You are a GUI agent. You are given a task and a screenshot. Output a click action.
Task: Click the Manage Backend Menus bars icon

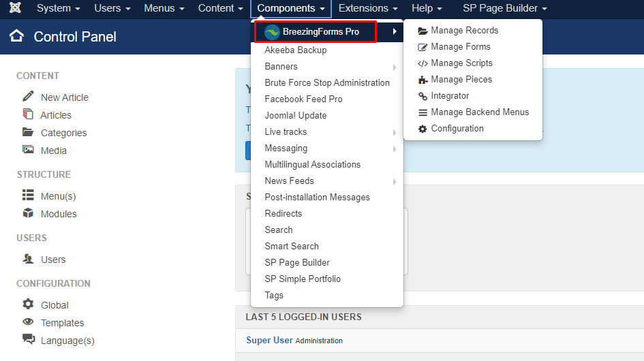[x=423, y=112]
